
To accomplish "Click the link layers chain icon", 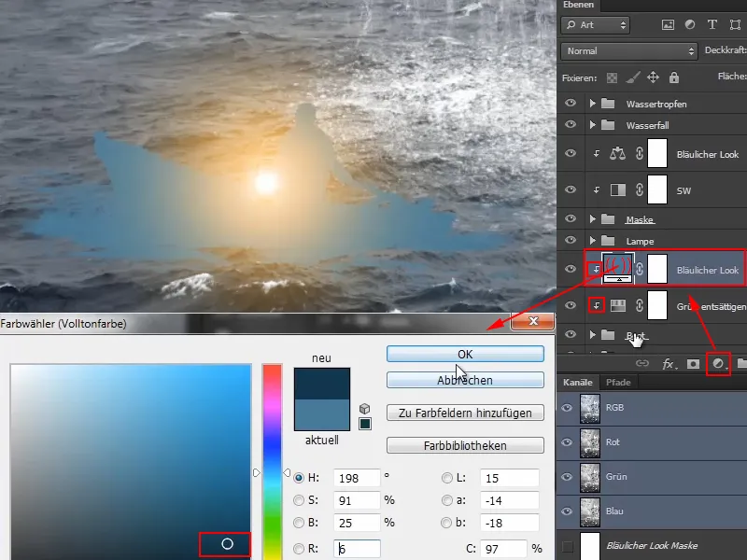I will pyautogui.click(x=642, y=364).
